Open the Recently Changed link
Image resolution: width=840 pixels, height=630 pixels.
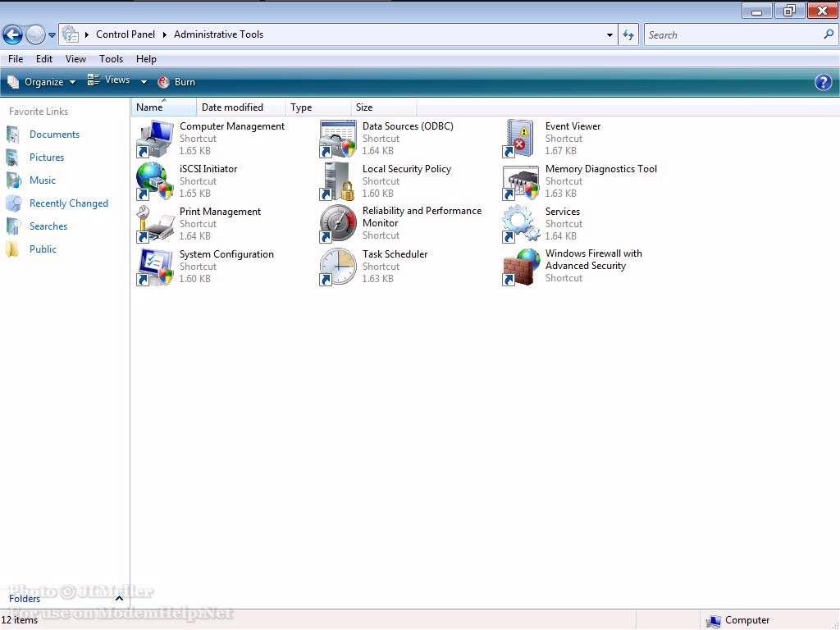(69, 203)
